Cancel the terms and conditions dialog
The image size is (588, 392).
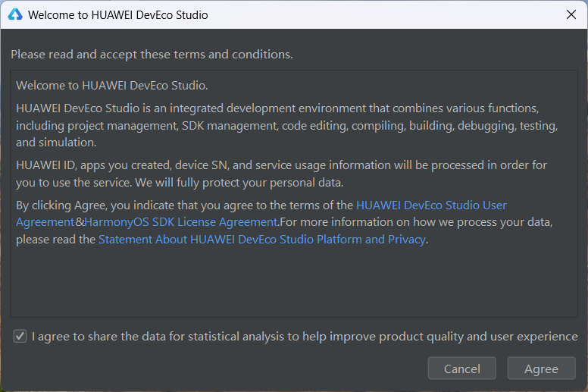click(x=462, y=368)
